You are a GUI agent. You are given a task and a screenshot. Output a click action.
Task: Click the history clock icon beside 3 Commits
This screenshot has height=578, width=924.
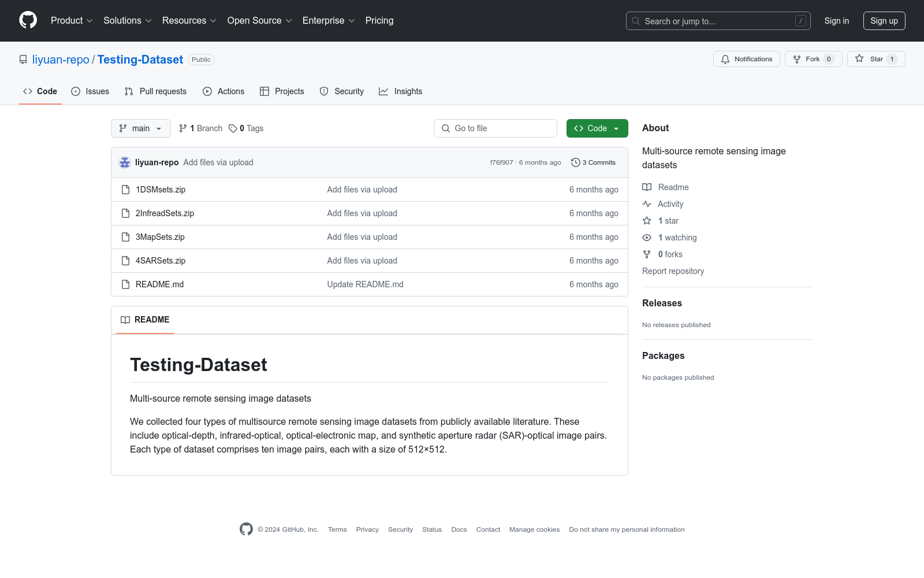575,162
